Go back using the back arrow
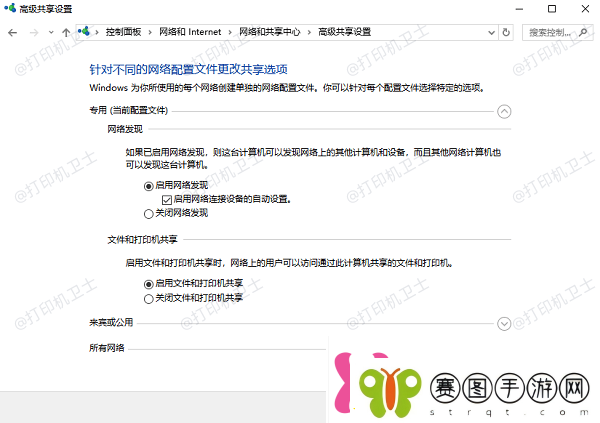Screen dimensions: 600x423 click(x=12, y=33)
